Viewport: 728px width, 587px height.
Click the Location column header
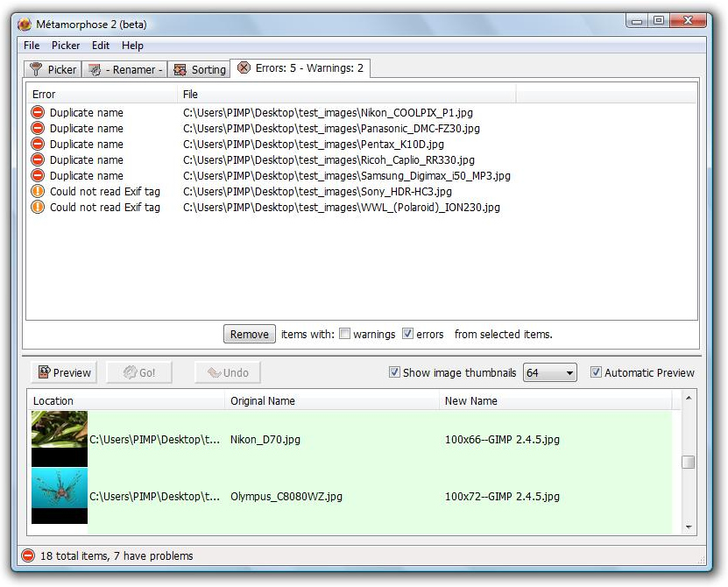pos(126,400)
